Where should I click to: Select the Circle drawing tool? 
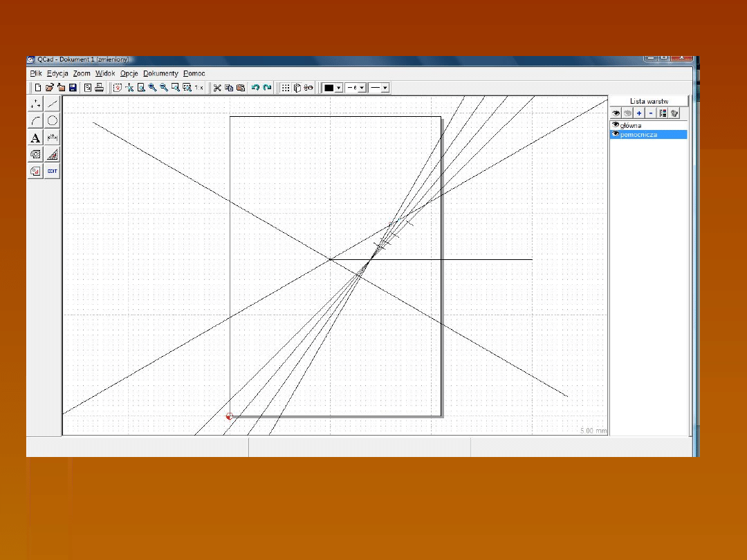click(53, 120)
